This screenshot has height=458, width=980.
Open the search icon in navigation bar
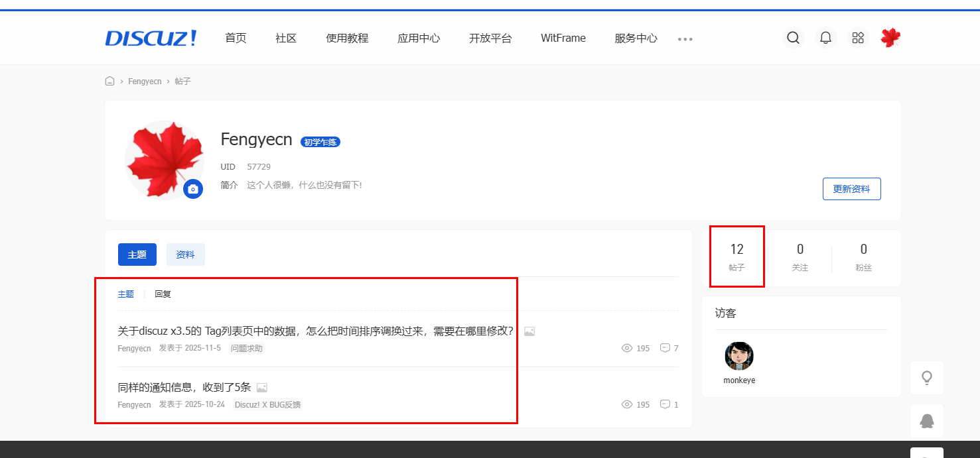point(794,38)
